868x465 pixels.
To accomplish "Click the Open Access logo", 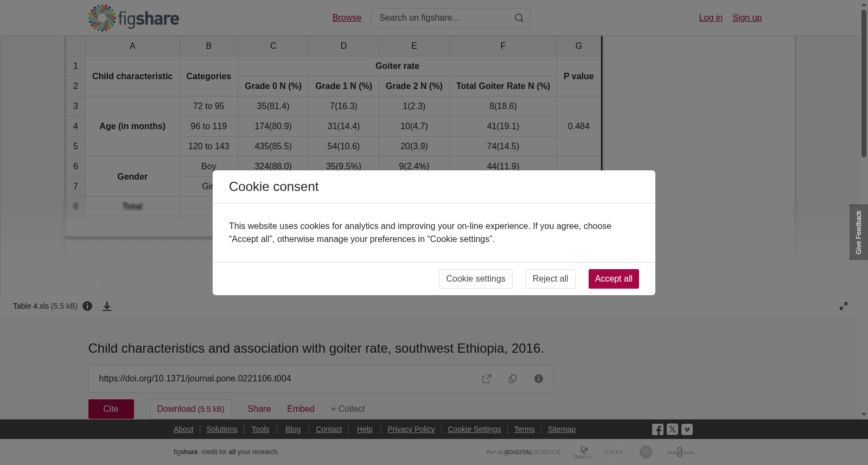I will (681, 452).
